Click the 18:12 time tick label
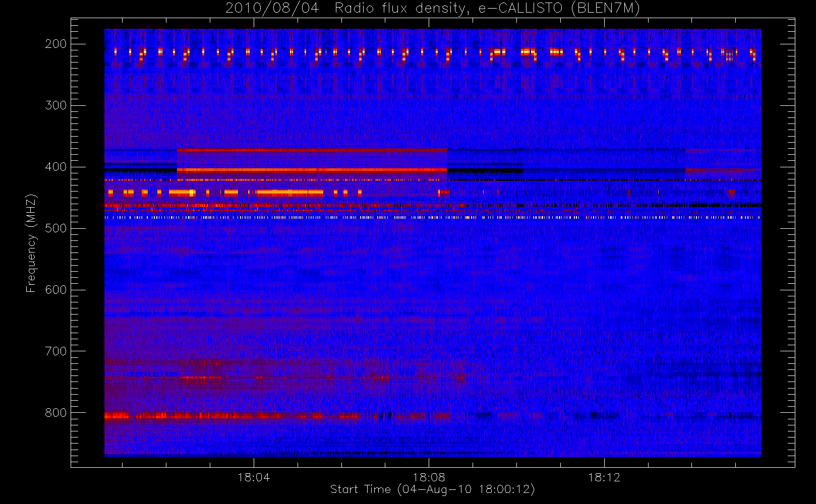 click(604, 477)
